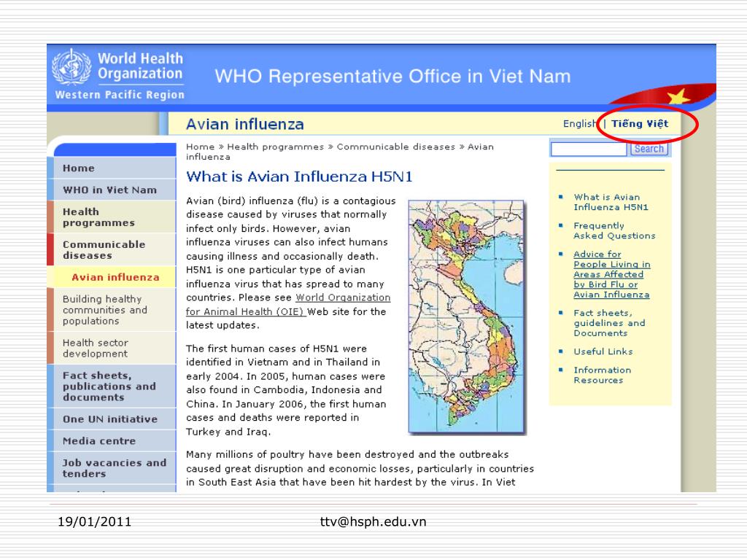Image resolution: width=747 pixels, height=560 pixels.
Task: Click the Viet Nam map image
Action: pos(466,316)
